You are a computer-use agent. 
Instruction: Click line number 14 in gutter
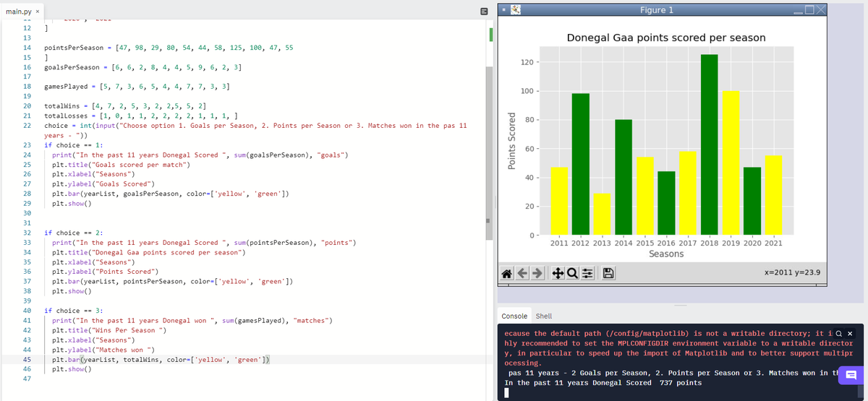26,47
